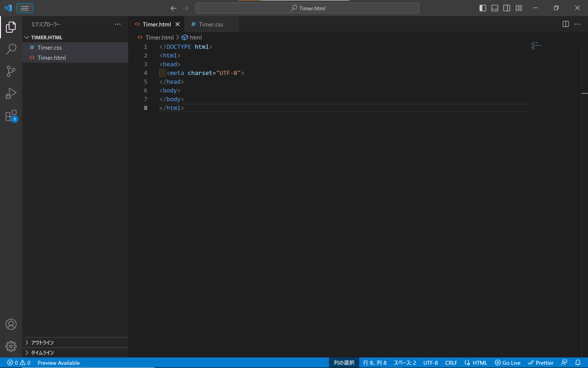The height and width of the screenshot is (368, 588).
Task: Click the </head> closing tag
Action: 172,81
